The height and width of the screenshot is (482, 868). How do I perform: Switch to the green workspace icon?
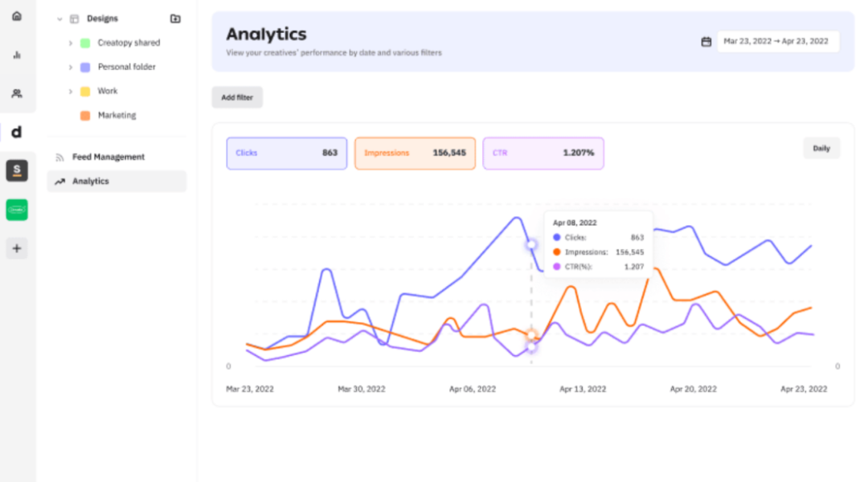click(17, 210)
